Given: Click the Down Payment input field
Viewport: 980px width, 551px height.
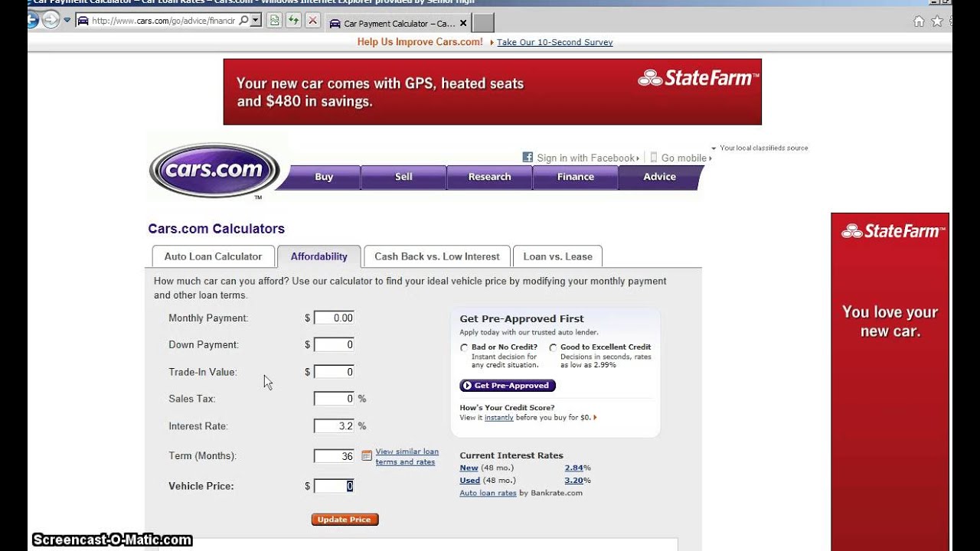Looking at the screenshot, I should point(334,344).
